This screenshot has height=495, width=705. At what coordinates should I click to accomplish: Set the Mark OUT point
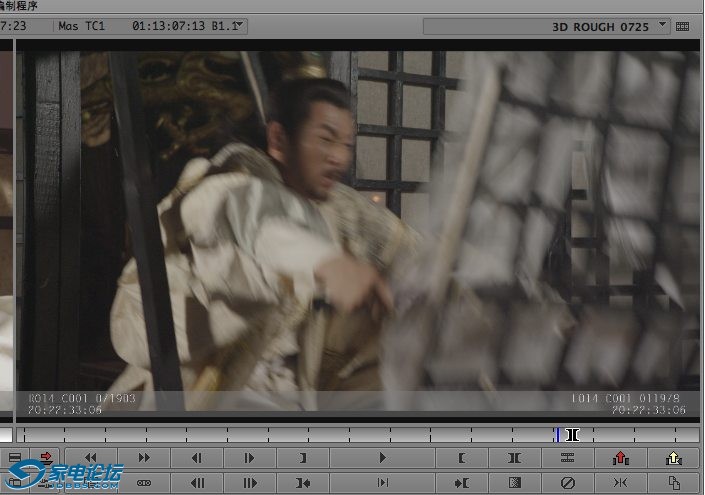(x=303, y=458)
